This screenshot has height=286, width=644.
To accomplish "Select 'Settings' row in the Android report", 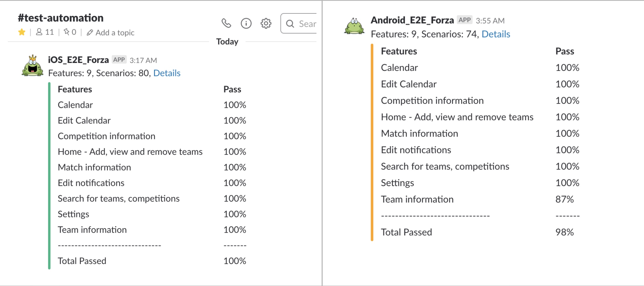I will point(397,183).
